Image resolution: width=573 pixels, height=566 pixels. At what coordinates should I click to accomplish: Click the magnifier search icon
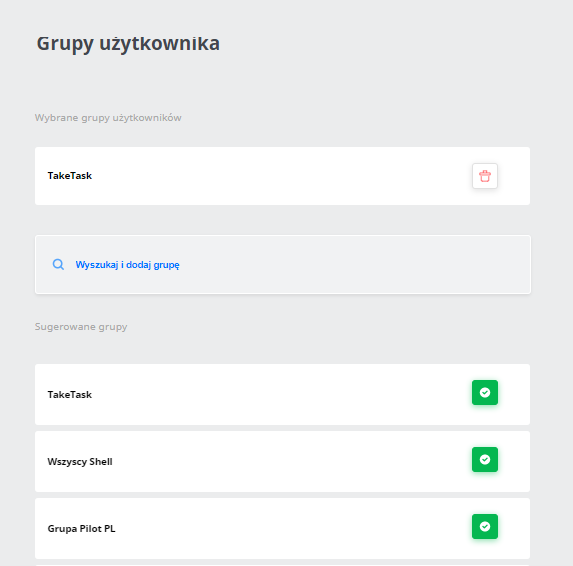[x=58, y=264]
